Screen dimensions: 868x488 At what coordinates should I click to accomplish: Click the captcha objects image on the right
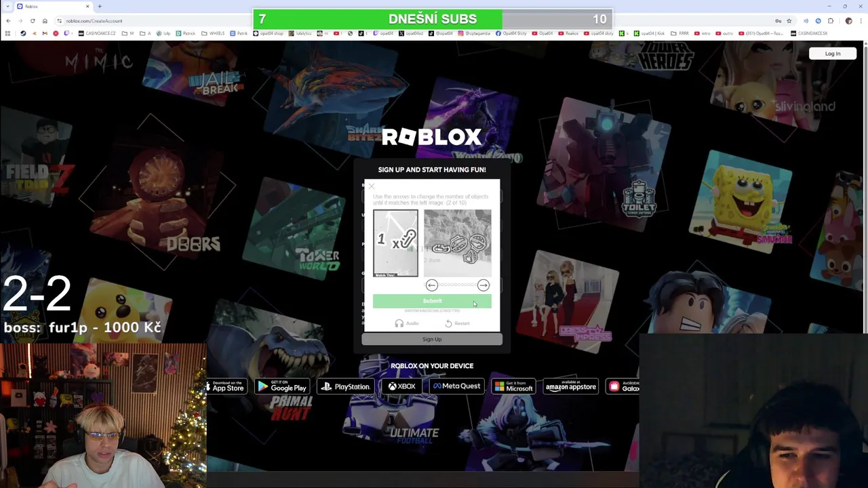tap(458, 243)
